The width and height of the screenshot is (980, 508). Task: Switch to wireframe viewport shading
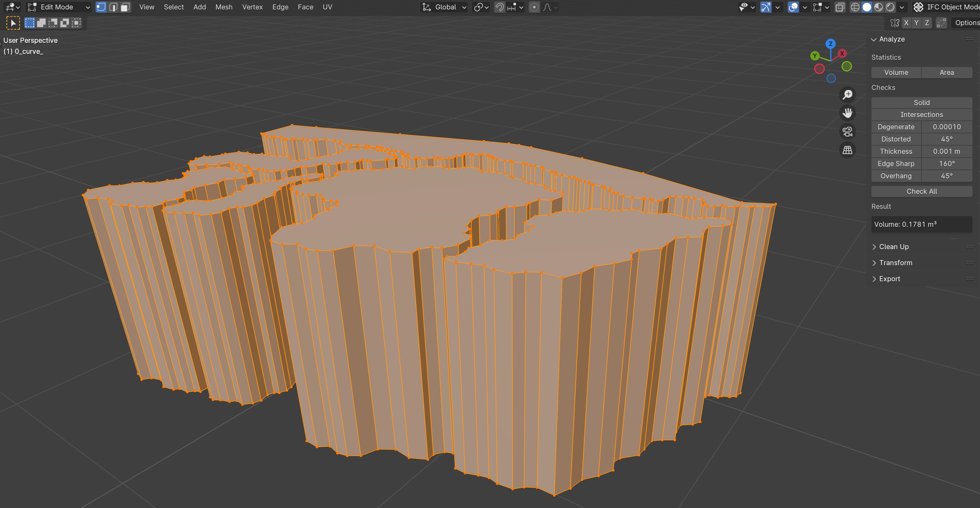click(x=855, y=7)
